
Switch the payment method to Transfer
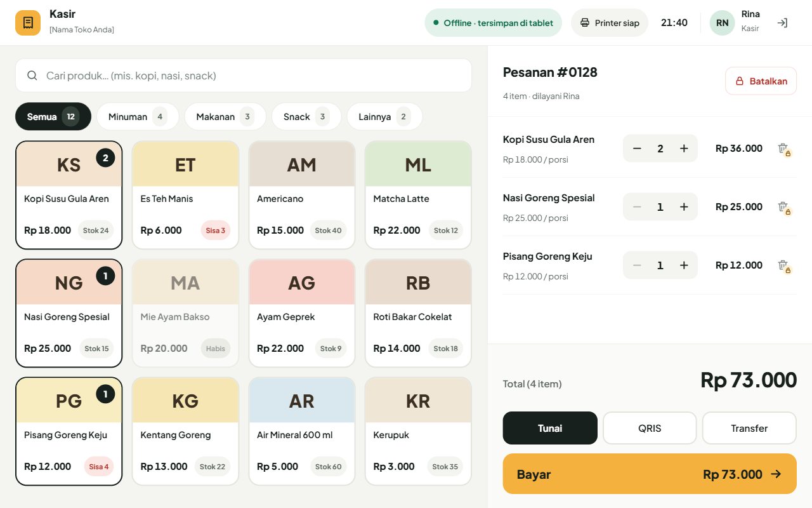pos(749,428)
